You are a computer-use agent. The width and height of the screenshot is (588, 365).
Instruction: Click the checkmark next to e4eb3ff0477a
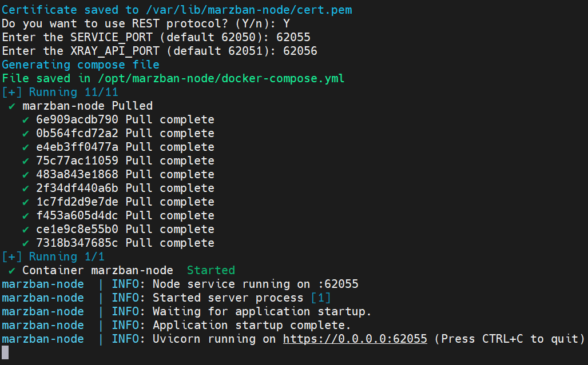[26, 147]
